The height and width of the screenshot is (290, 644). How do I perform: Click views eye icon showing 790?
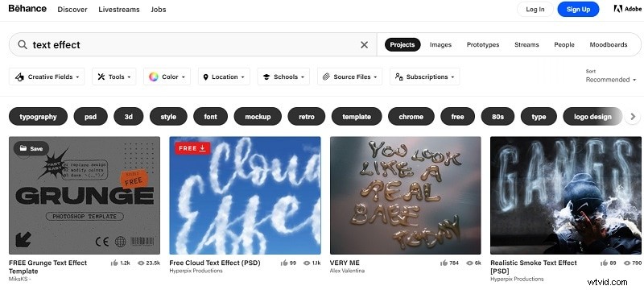[627, 263]
